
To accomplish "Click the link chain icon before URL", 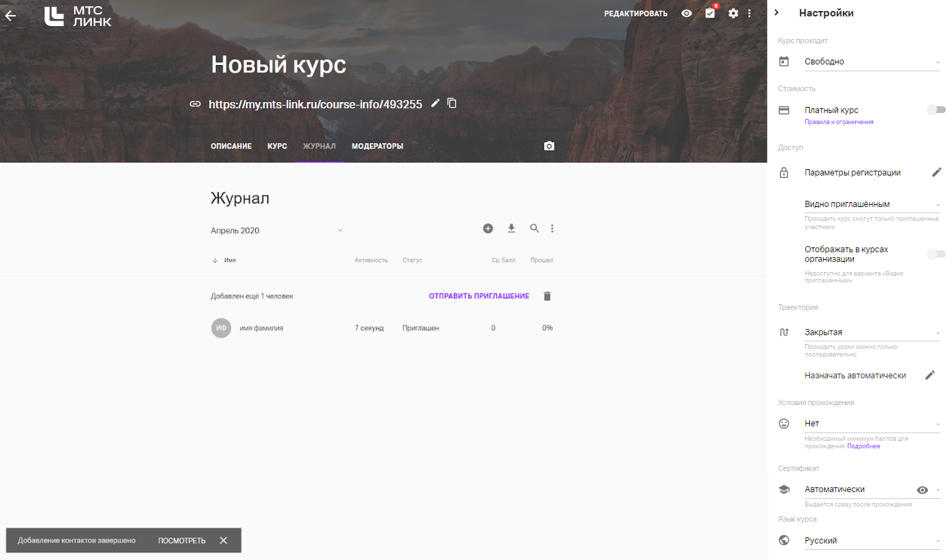I will (195, 104).
